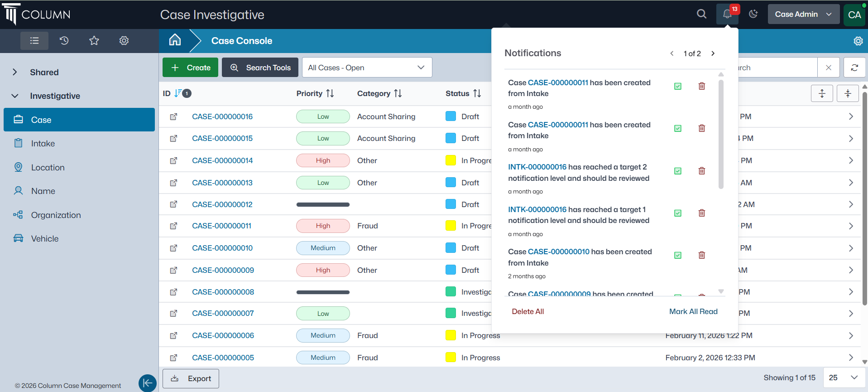Expand the Case Admin user dropdown
The image size is (868, 392).
click(803, 14)
